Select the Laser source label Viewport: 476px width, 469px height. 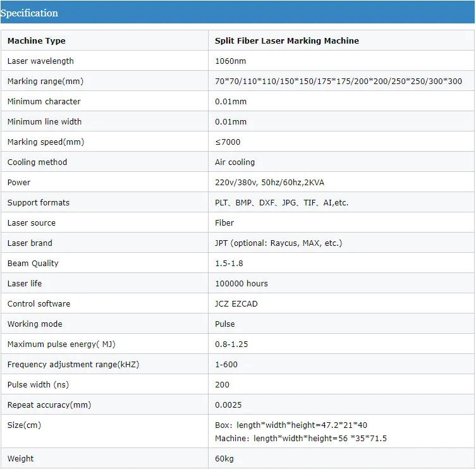point(31,223)
